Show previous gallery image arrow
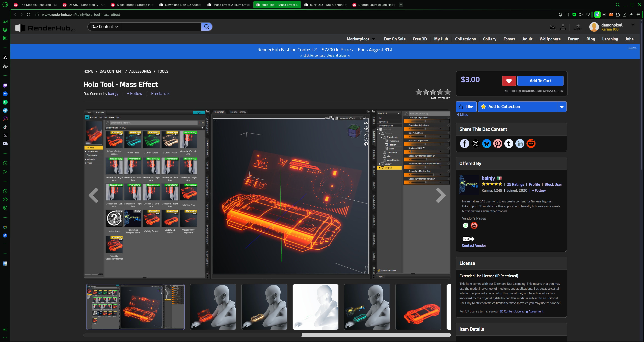 click(x=94, y=195)
